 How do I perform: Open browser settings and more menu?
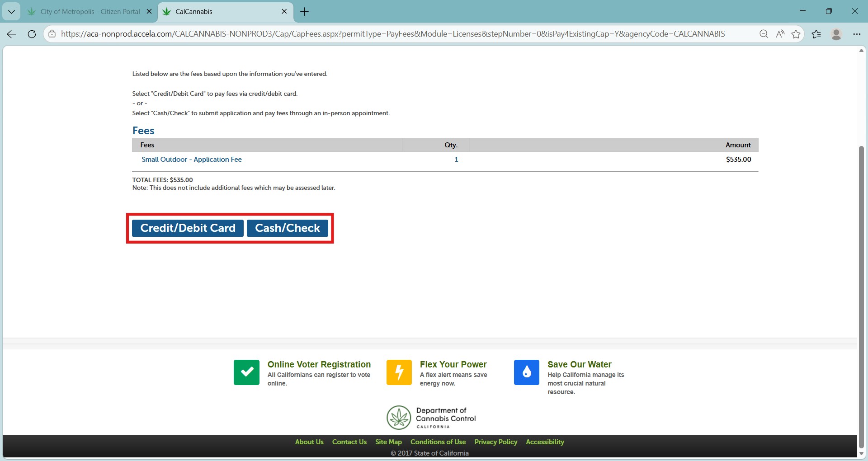coord(857,34)
